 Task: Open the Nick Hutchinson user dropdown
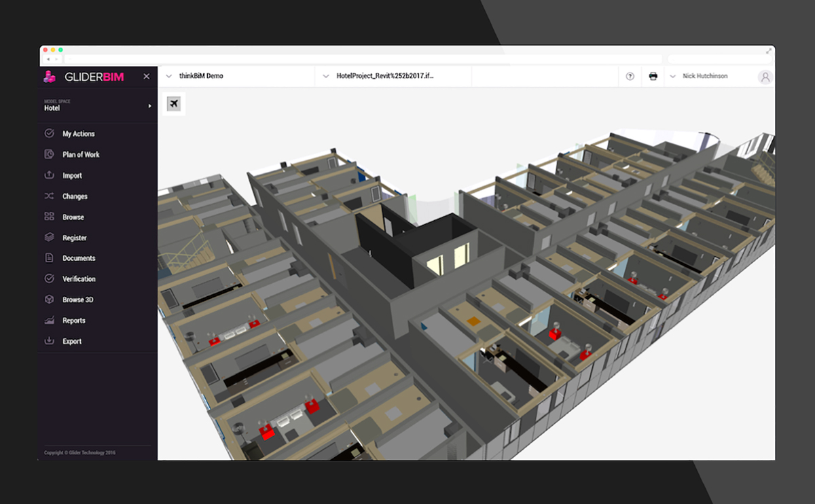pos(704,77)
